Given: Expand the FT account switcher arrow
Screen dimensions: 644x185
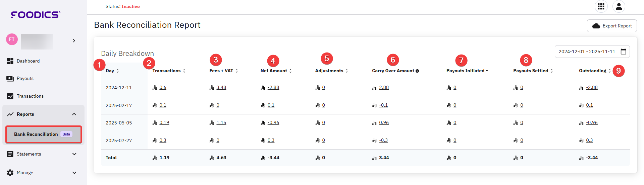Looking at the screenshot, I should pos(74,40).
